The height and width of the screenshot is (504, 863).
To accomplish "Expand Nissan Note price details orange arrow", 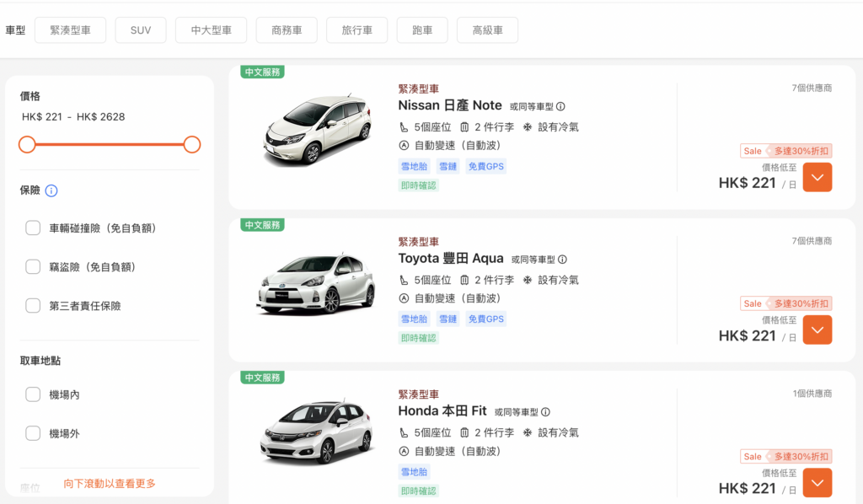I will [817, 177].
